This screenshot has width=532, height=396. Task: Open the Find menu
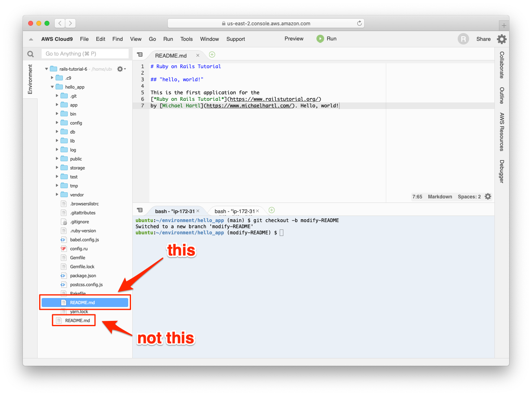118,39
